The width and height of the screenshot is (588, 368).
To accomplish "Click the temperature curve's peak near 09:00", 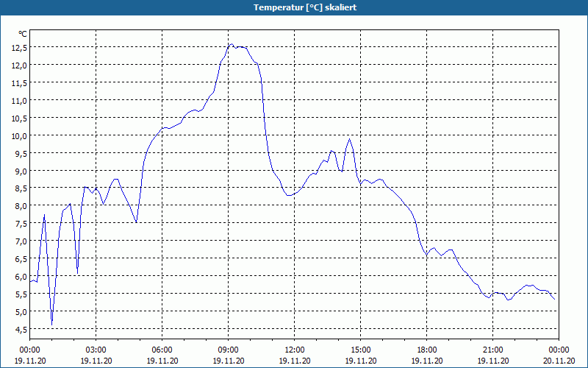I will (232, 44).
